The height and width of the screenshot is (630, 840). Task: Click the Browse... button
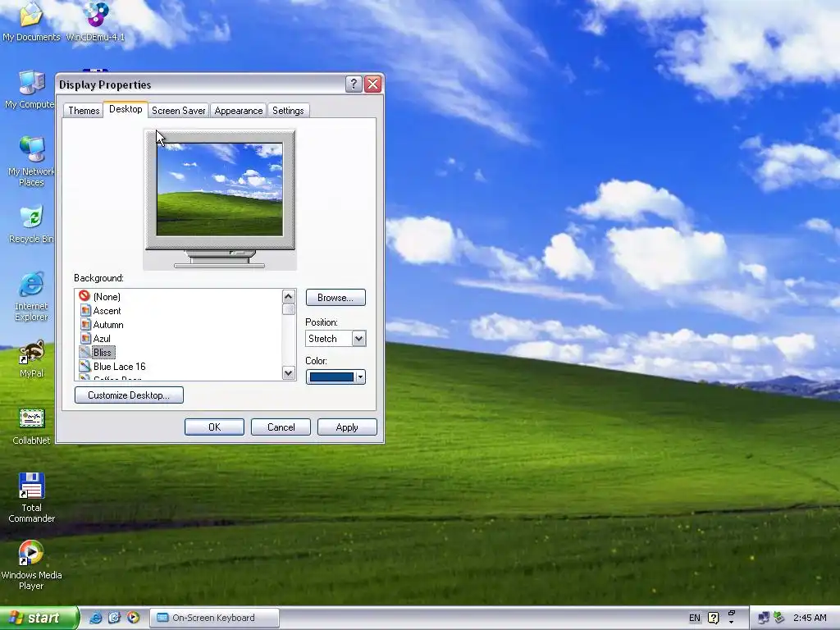[336, 297]
